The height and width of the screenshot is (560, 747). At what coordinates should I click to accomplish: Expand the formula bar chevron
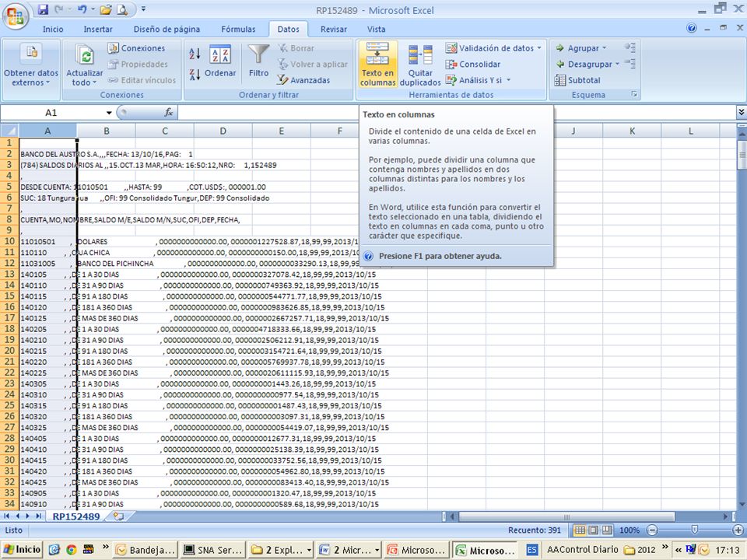(742, 112)
